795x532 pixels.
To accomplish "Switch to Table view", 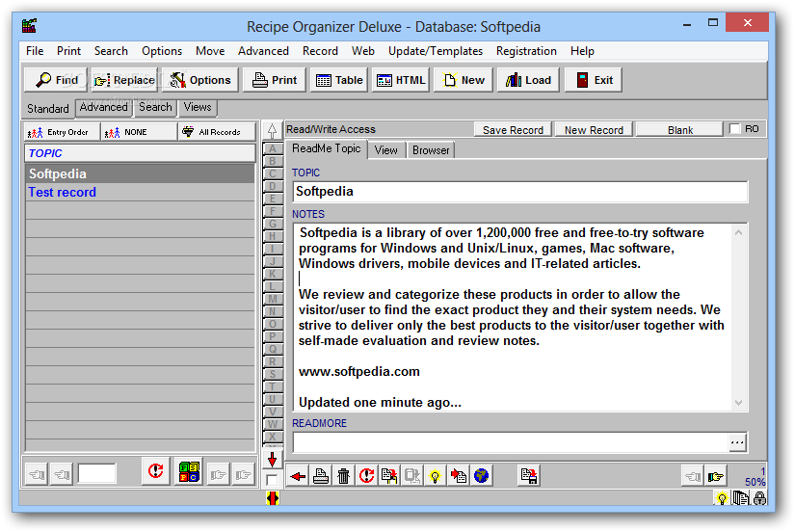I will [338, 80].
